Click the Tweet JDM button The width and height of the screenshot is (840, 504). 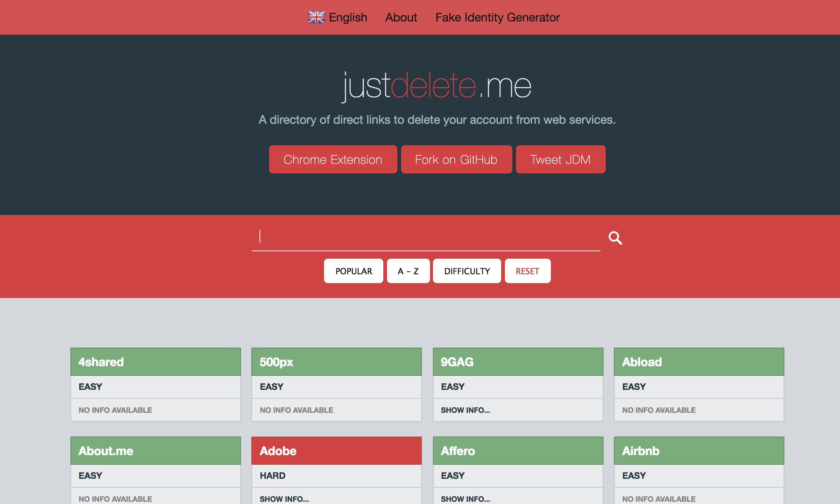(560, 159)
